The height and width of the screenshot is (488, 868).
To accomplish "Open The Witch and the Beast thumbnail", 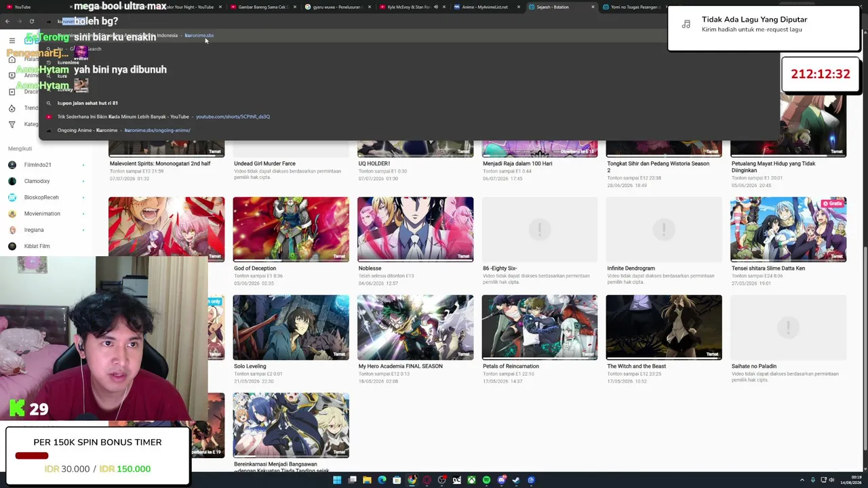I will 664,327.
